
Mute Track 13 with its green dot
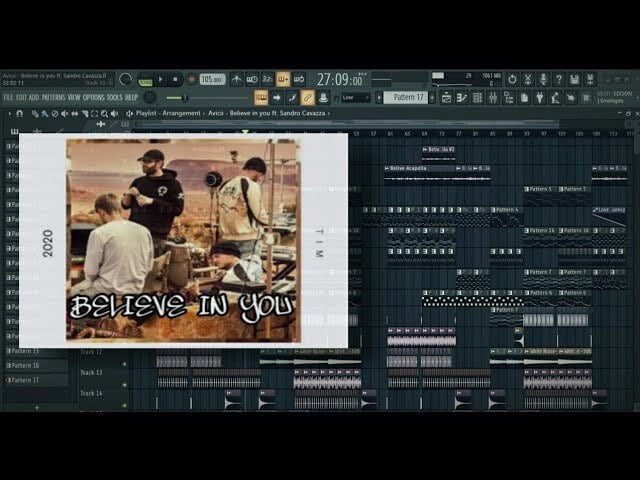124,384
